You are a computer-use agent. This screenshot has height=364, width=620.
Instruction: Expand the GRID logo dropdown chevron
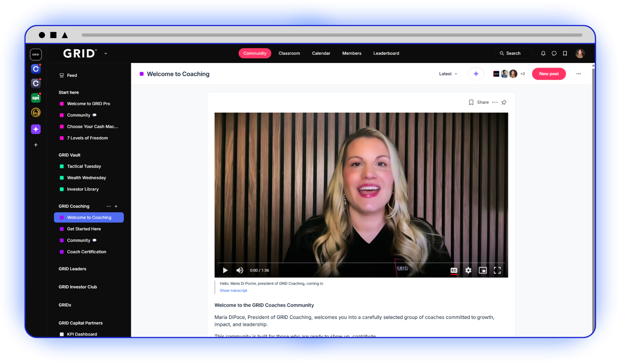point(106,54)
